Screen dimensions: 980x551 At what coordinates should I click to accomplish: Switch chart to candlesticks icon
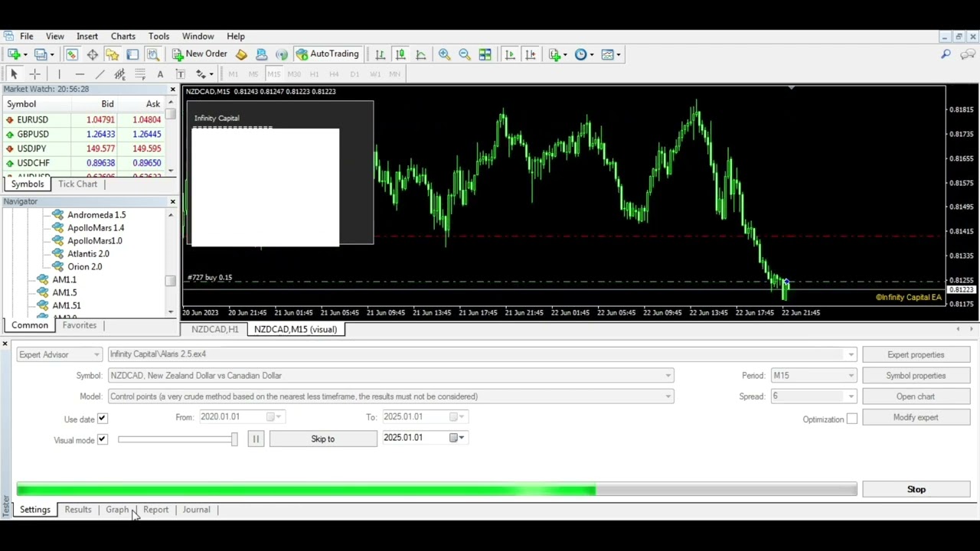click(400, 54)
